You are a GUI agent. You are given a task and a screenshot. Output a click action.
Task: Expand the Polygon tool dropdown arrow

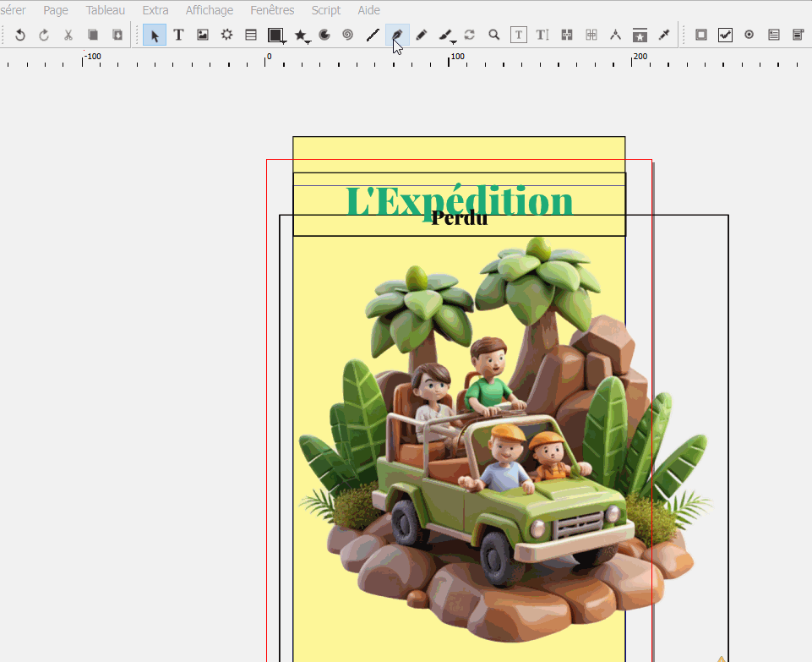coord(308,42)
